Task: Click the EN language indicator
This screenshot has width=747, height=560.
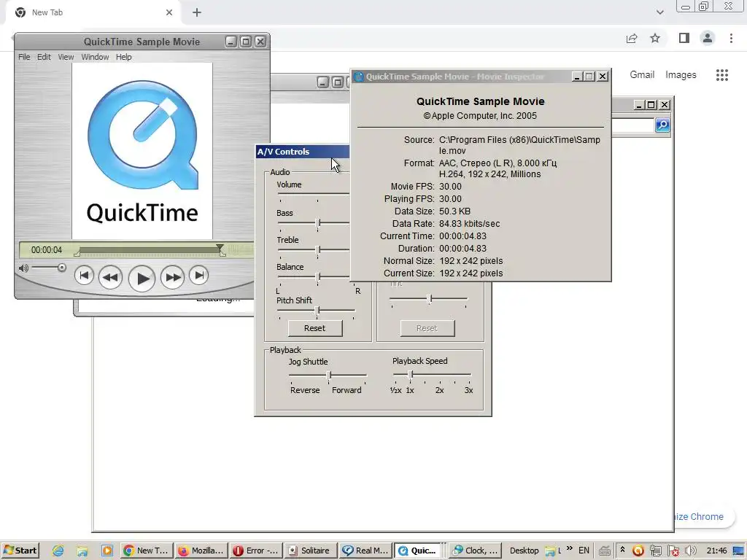Action: coord(584,551)
